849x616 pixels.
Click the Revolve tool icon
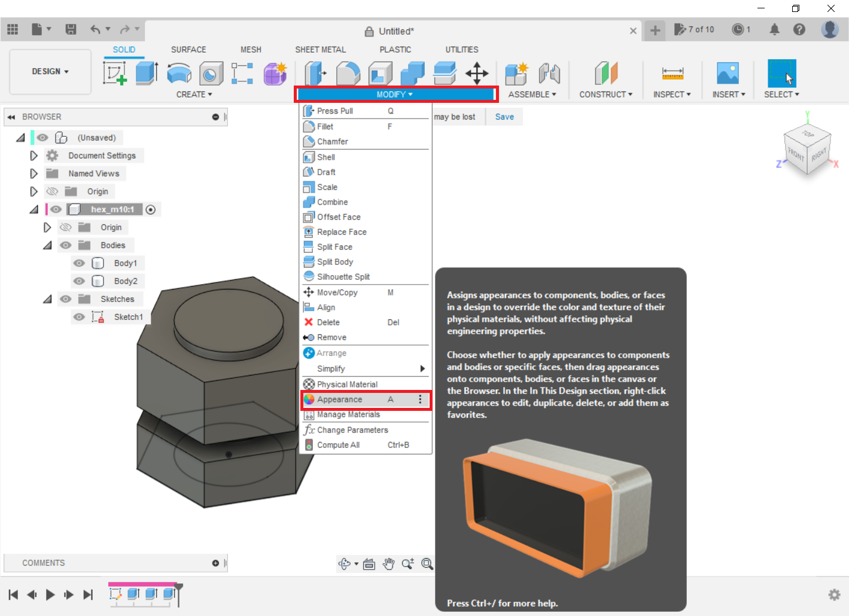click(179, 74)
